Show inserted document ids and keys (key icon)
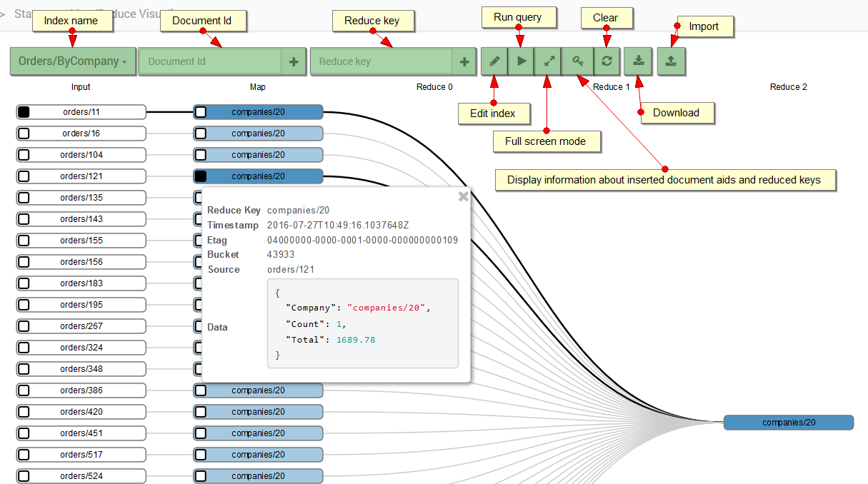868x484 pixels. 578,61
